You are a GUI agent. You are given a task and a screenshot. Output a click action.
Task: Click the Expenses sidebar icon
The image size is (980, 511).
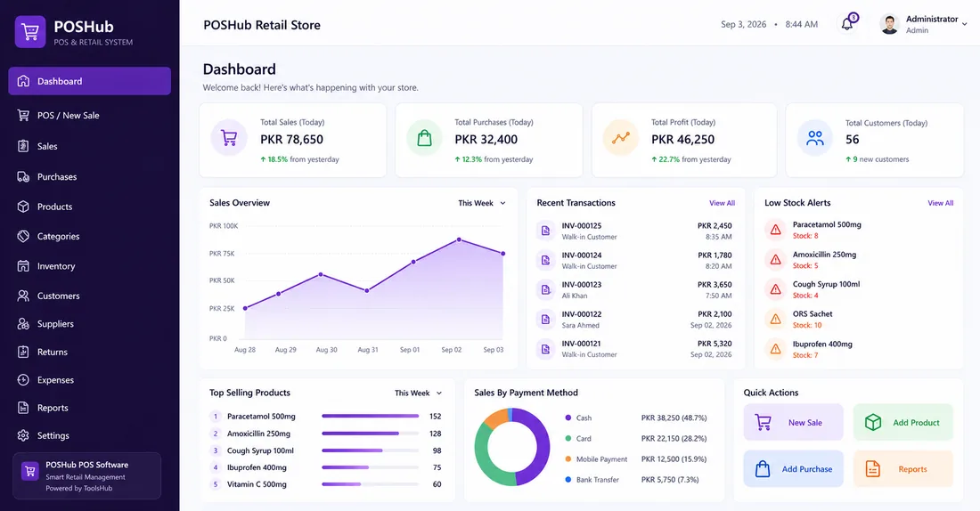coord(23,380)
